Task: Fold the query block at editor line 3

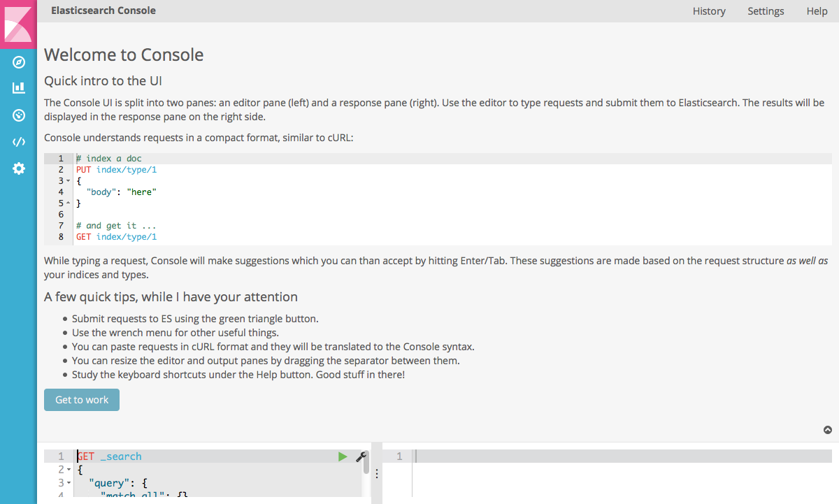Action: pyautogui.click(x=69, y=483)
